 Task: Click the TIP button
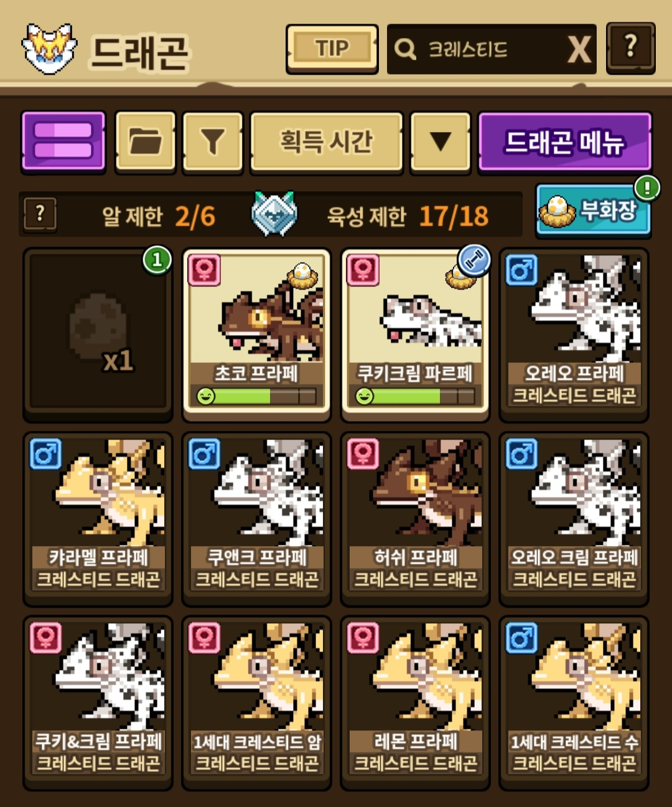click(332, 49)
